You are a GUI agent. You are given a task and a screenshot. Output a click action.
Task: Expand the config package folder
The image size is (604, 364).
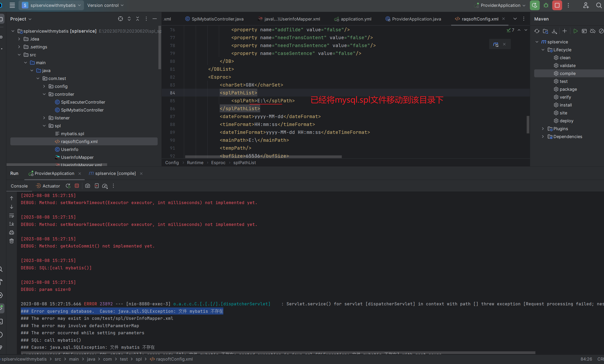44,86
